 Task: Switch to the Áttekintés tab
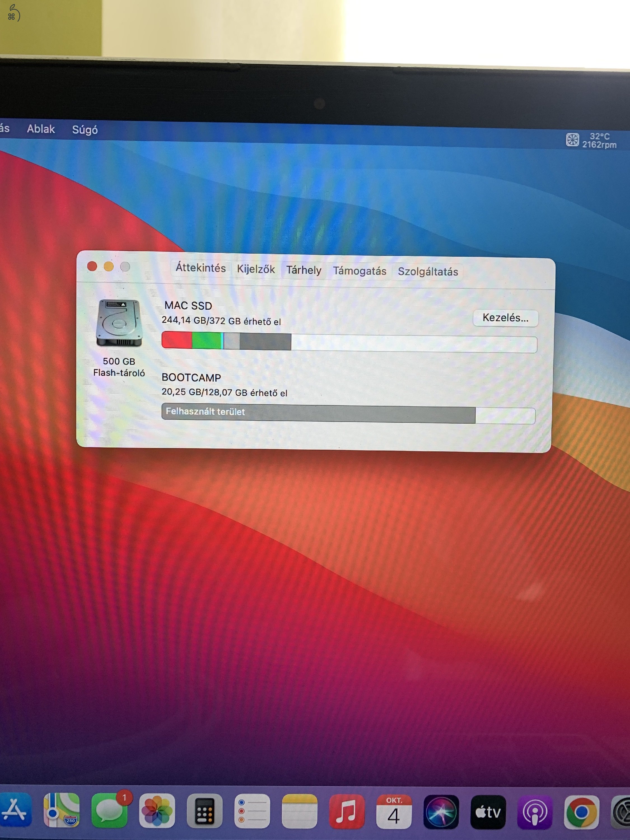(x=200, y=268)
